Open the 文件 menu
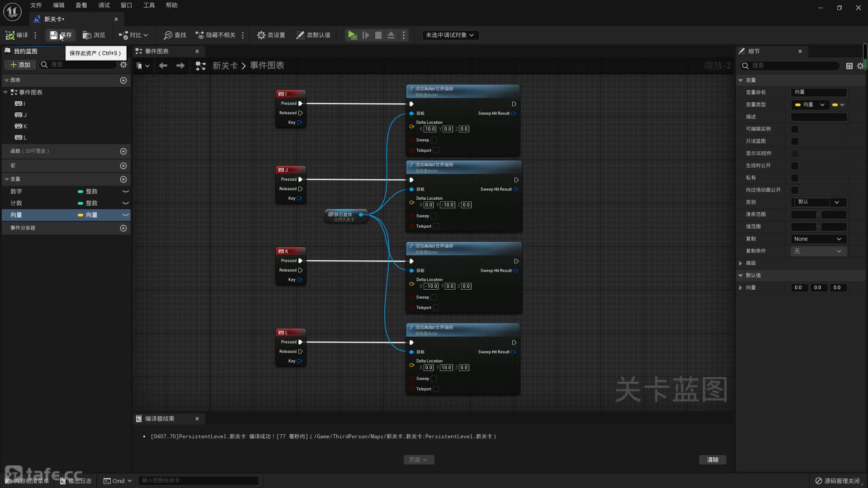 point(36,5)
